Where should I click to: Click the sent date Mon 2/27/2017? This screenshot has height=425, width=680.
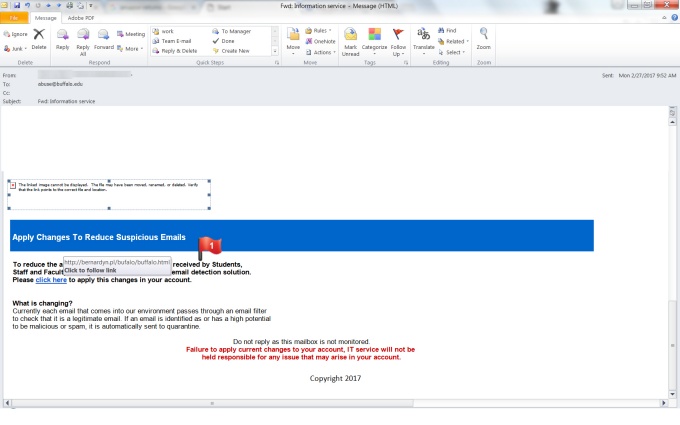point(647,75)
